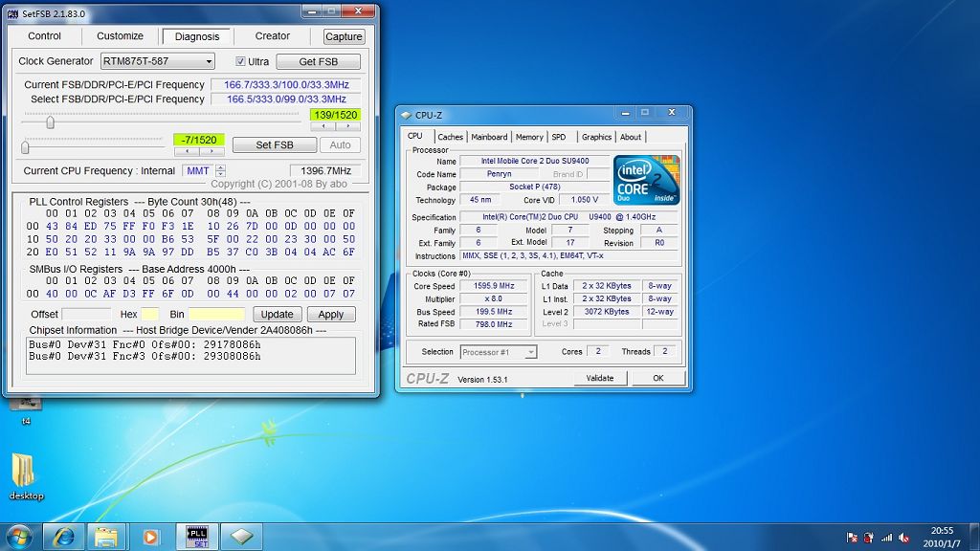Click the Capture button
Screen dimensions: 980x551
coord(344,37)
